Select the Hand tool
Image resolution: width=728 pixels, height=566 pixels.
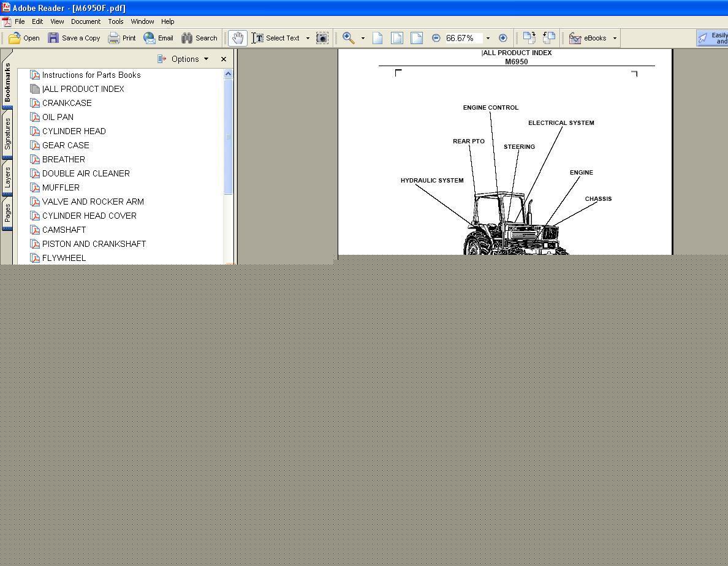click(x=238, y=38)
